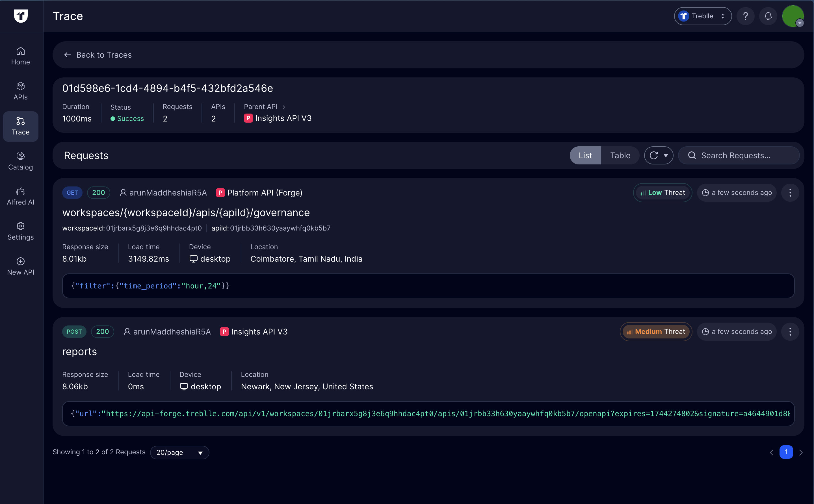The width and height of the screenshot is (814, 504).
Task: Open Platform API (Forge) link
Action: point(259,193)
